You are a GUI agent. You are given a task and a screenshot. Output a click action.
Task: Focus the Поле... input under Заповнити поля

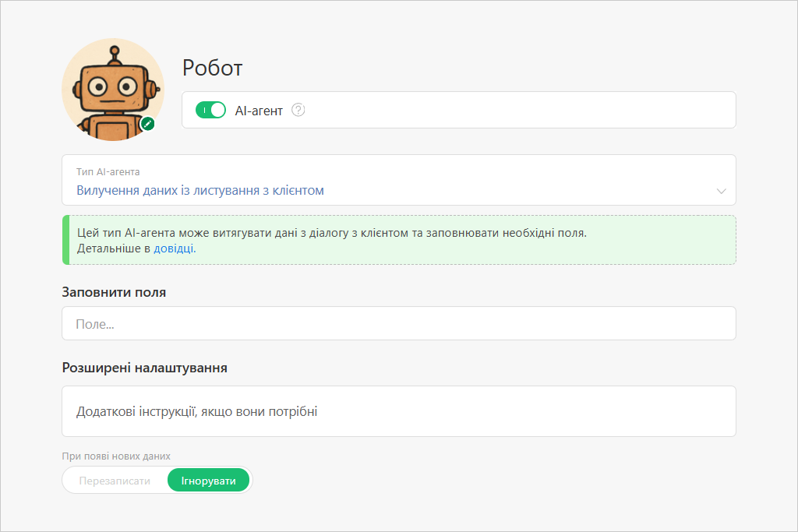[x=399, y=323]
